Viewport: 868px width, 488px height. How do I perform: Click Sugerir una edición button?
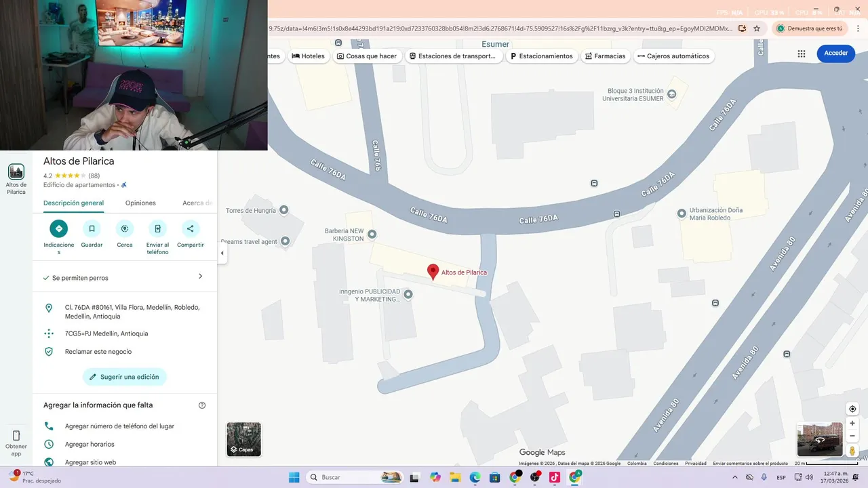point(125,377)
